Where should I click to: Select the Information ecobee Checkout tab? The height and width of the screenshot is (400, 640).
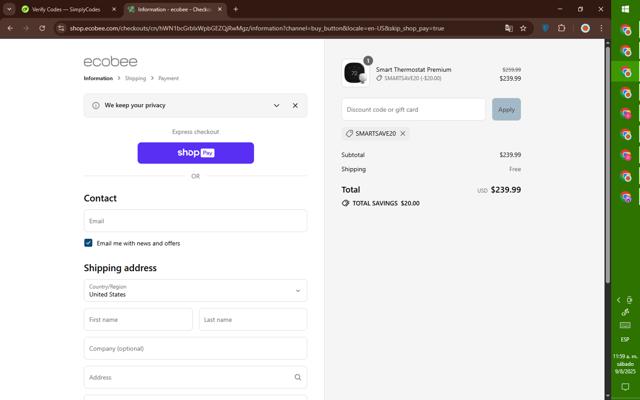(175, 9)
